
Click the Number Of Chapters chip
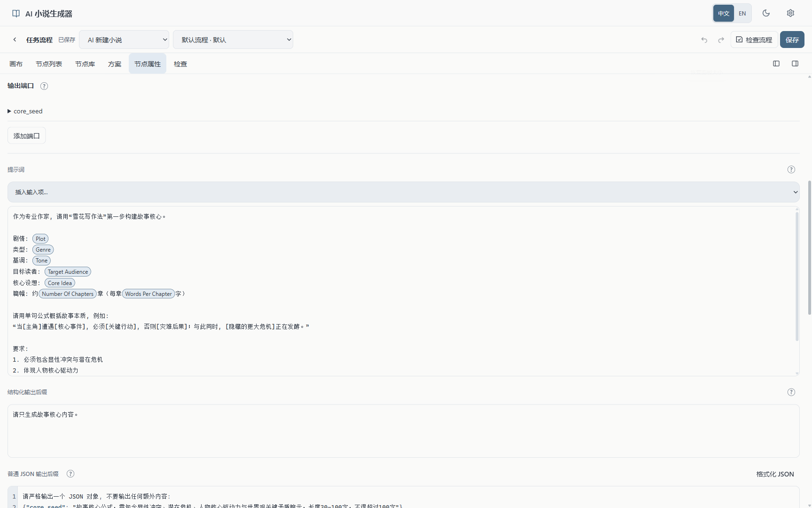pos(68,294)
